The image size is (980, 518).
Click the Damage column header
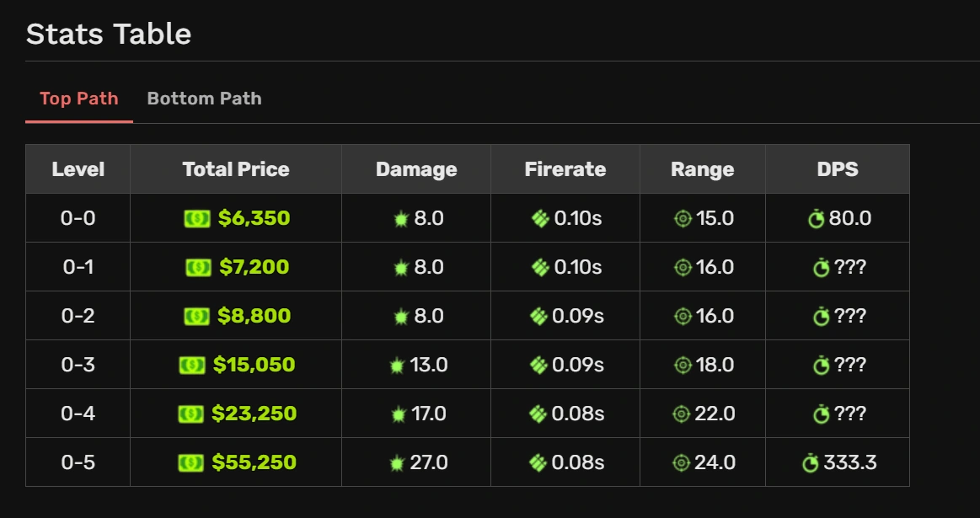(416, 169)
